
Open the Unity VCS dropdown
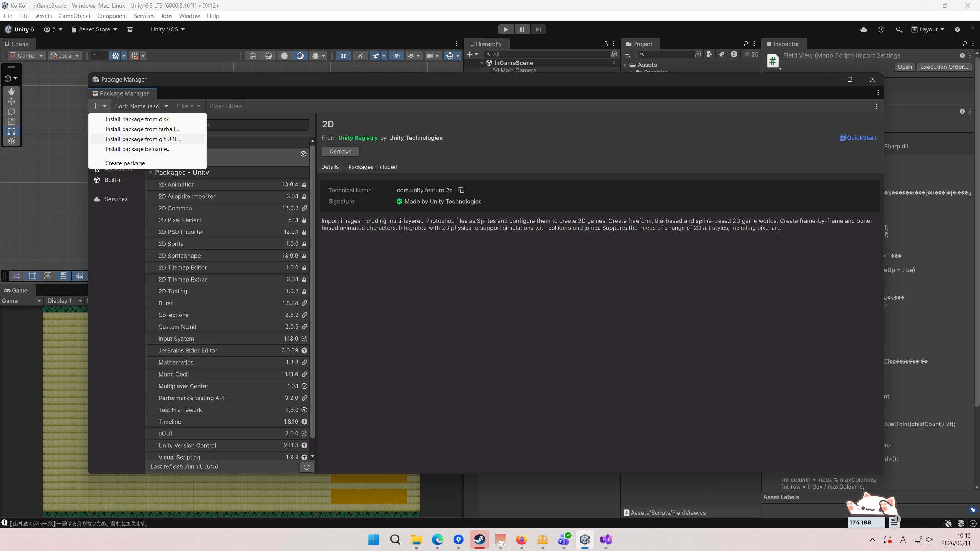tap(167, 29)
